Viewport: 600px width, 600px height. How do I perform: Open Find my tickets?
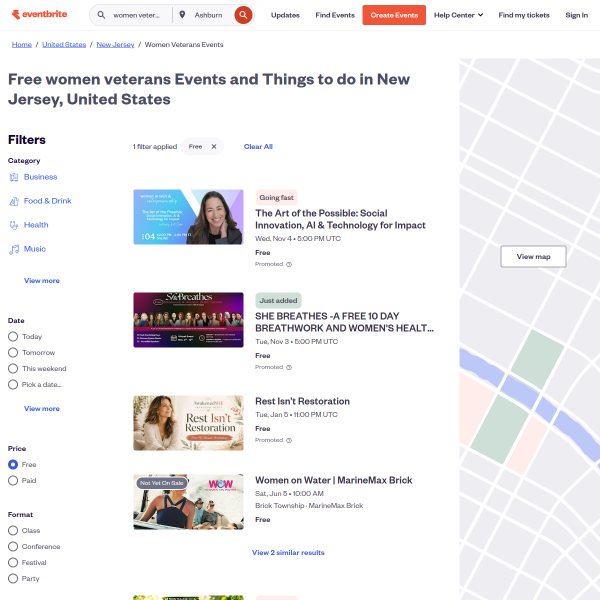click(524, 15)
